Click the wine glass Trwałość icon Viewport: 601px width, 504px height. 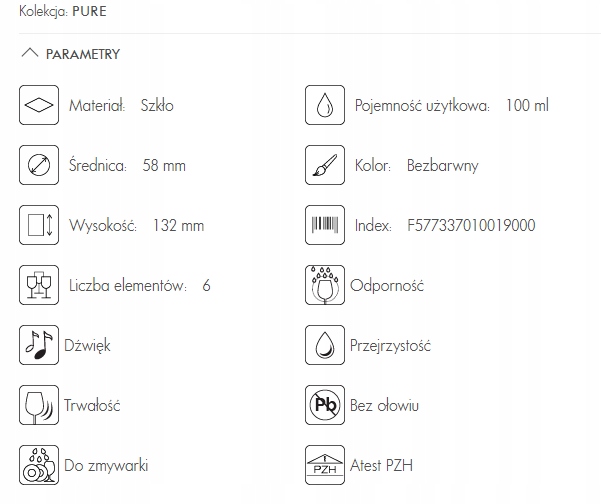point(38,406)
